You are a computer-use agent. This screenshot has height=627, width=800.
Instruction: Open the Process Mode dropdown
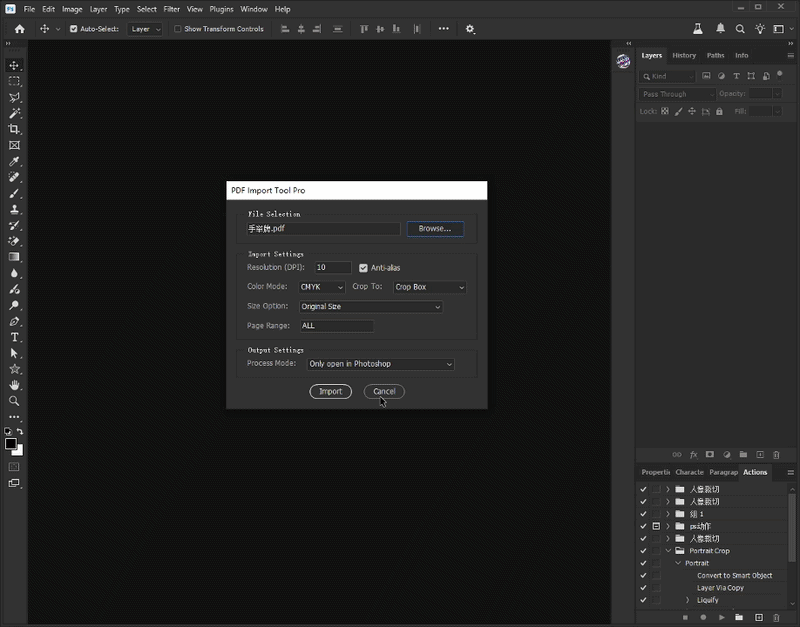pos(381,364)
